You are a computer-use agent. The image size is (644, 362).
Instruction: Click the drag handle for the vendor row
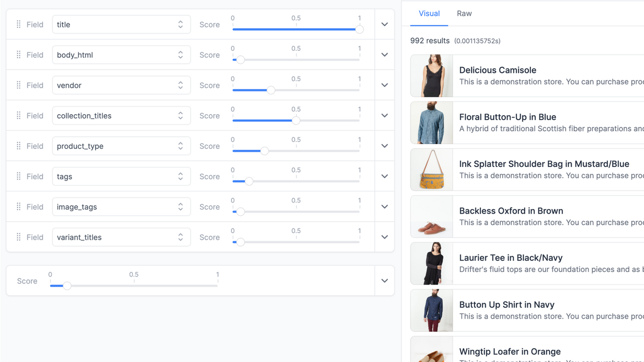(18, 85)
